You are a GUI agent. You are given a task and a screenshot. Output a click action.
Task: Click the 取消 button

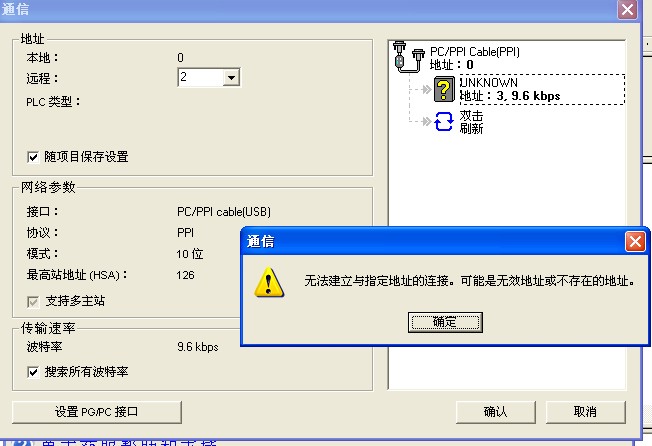pyautogui.click(x=585, y=412)
